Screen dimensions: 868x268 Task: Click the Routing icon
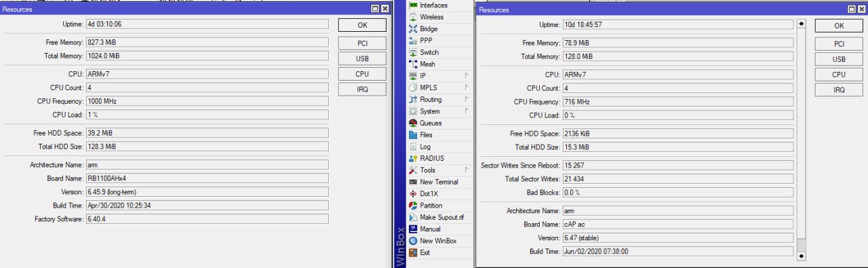pyautogui.click(x=414, y=100)
